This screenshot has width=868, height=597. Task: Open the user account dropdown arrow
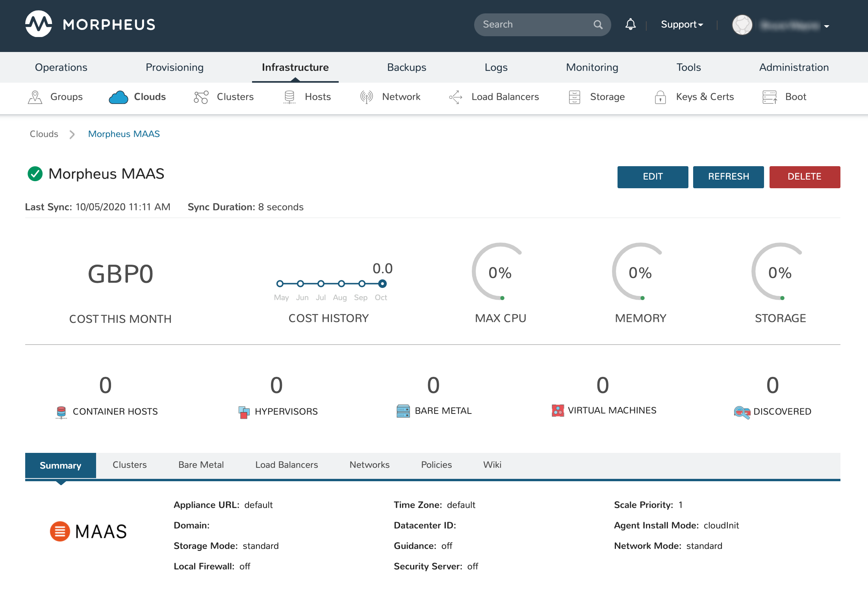pos(827,26)
